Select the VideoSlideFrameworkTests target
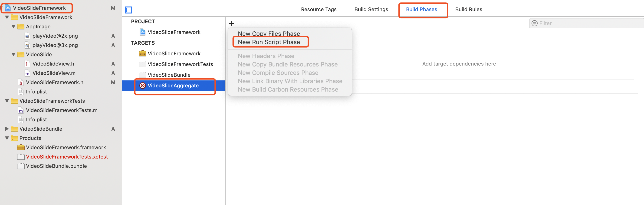Viewport: 644px width, 205px height. click(x=180, y=64)
